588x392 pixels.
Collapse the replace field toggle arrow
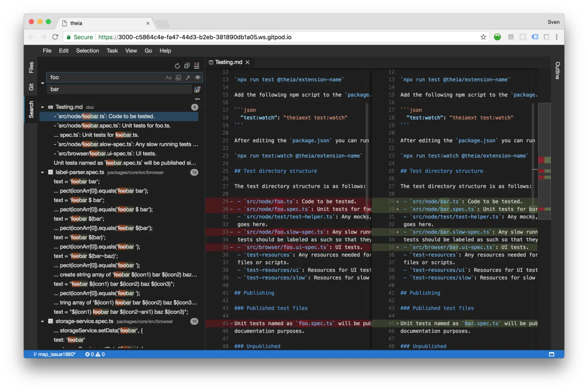(42, 83)
